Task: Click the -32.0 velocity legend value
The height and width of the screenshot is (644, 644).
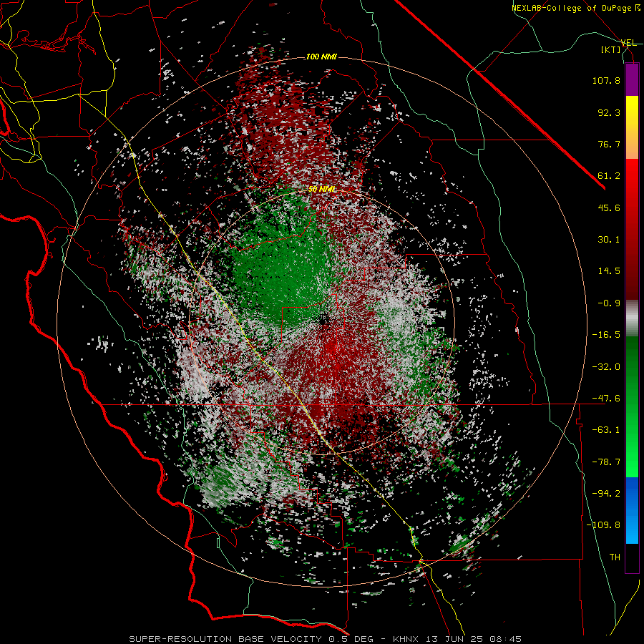Action: (606, 367)
